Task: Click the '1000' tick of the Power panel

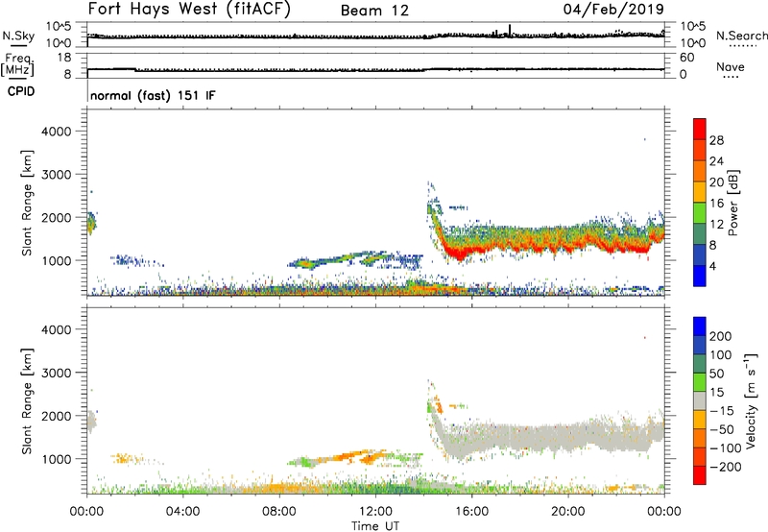Action: 57,260
